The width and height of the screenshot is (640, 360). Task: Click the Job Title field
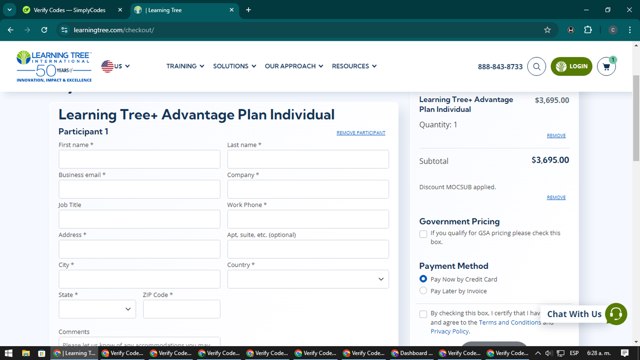pyautogui.click(x=139, y=219)
